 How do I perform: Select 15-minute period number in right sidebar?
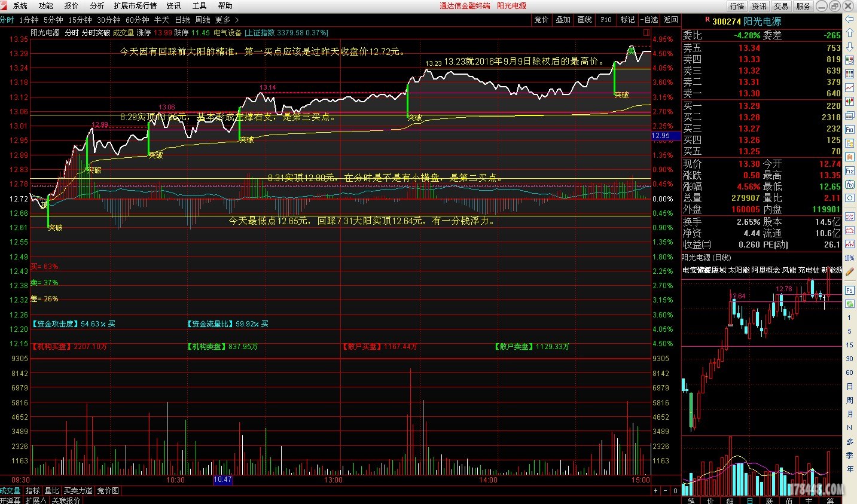click(849, 345)
